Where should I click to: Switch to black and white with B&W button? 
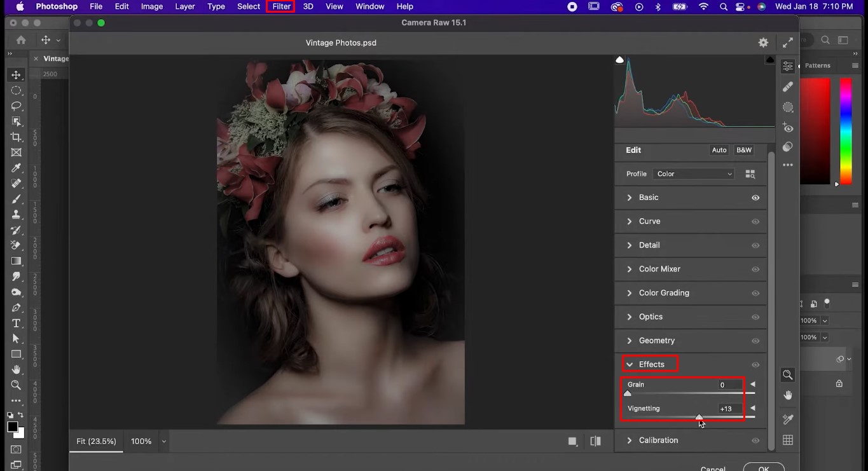(x=743, y=150)
